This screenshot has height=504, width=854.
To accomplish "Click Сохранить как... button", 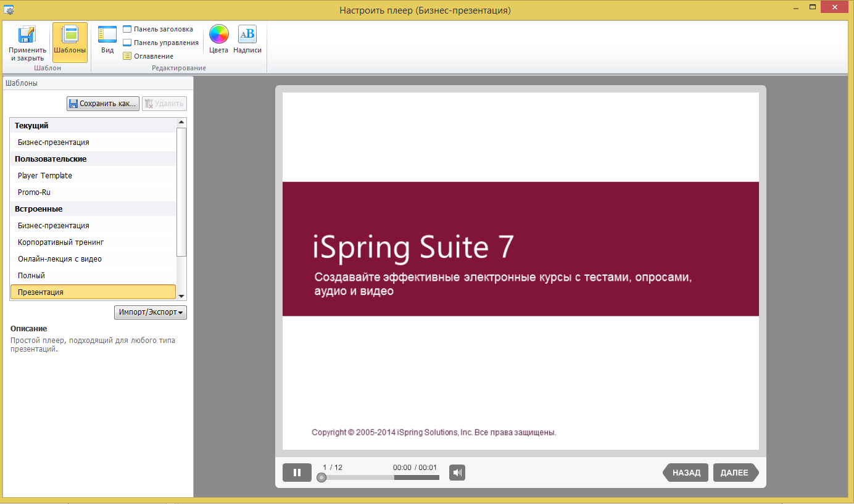I will click(103, 104).
